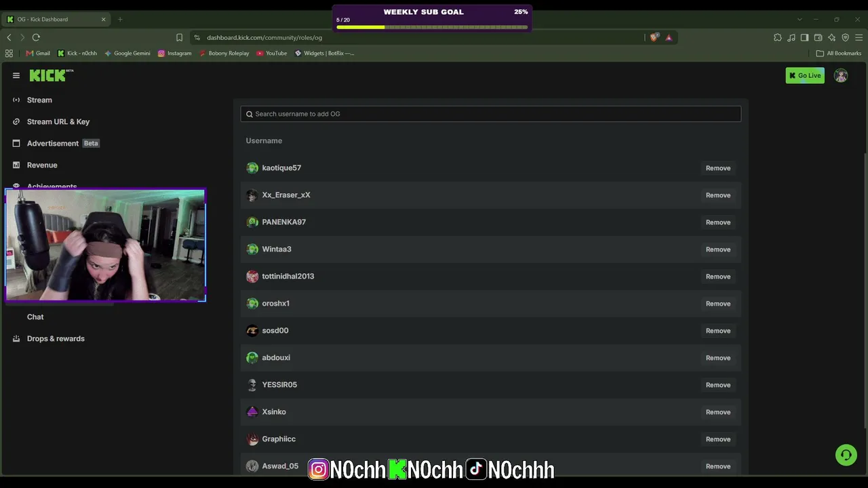
Task: Open the Kick sidebar hamburger menu
Action: click(x=16, y=75)
